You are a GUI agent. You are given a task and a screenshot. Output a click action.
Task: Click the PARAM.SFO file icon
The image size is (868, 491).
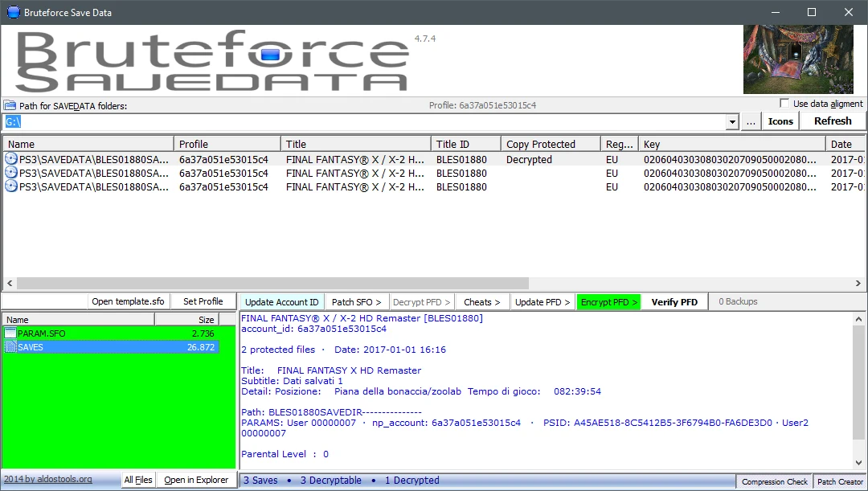tap(10, 333)
